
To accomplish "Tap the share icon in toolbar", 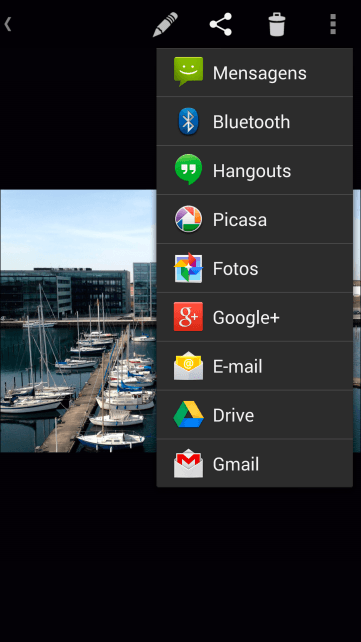I will 221,25.
